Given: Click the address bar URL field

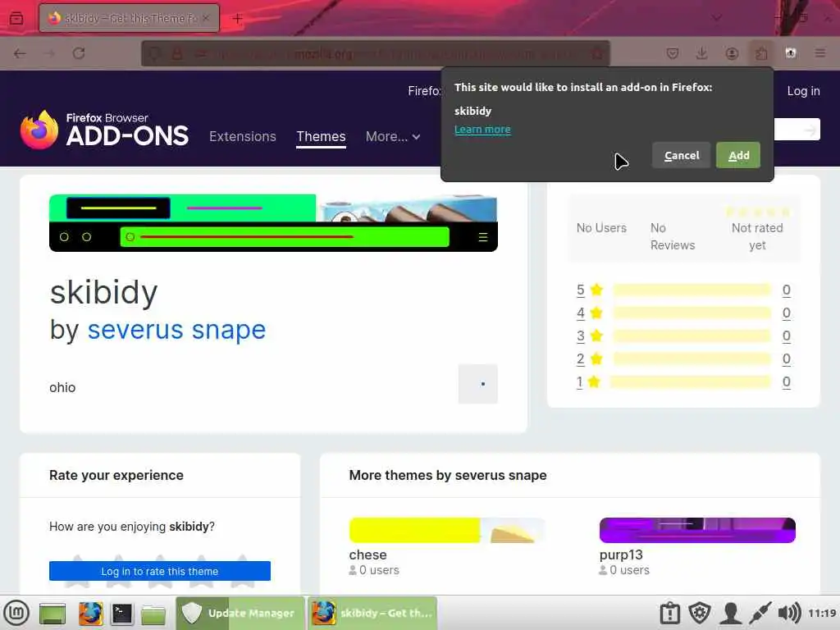Looking at the screenshot, I should (x=375, y=53).
